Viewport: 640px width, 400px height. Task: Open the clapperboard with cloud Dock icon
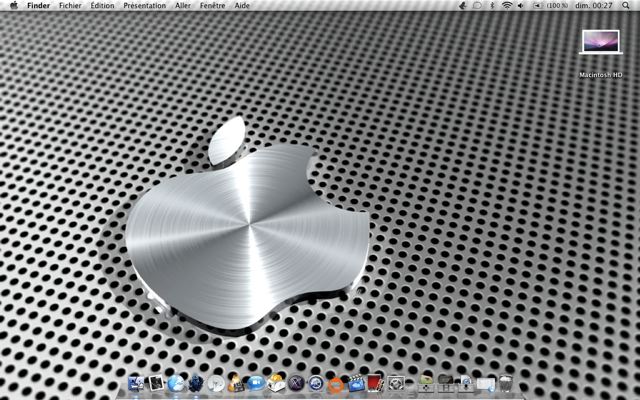pos(356,383)
